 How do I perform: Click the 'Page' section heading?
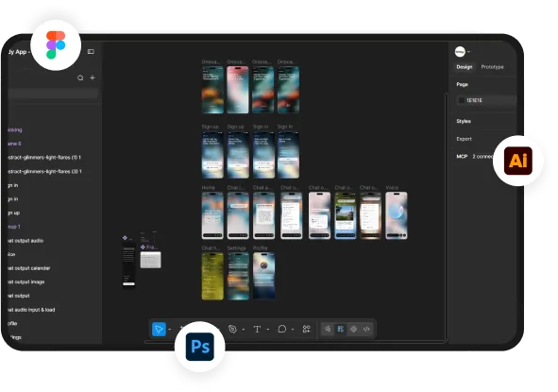pos(462,84)
